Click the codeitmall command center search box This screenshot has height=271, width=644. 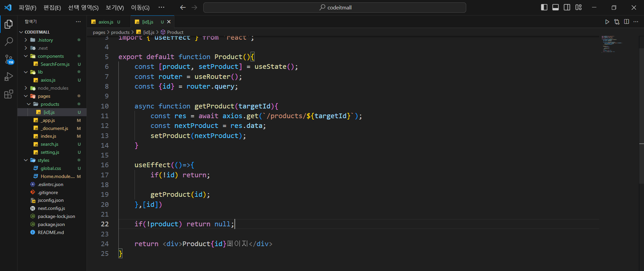pyautogui.click(x=334, y=7)
